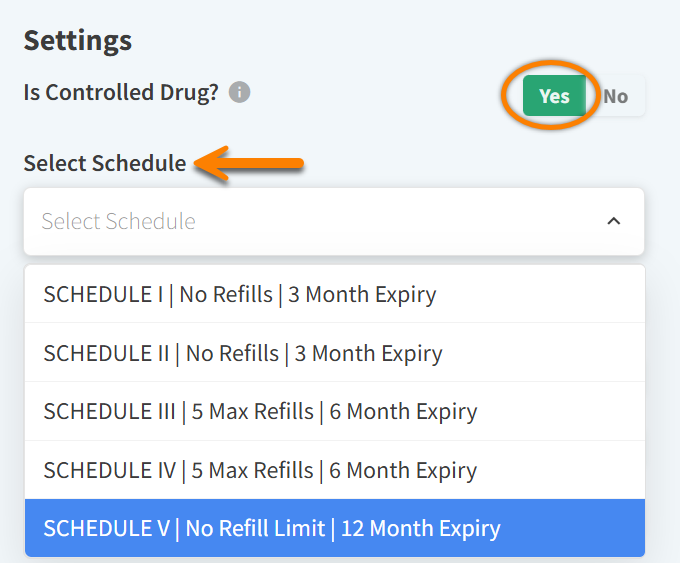The width and height of the screenshot is (680, 563).
Task: Click the Settings section heading
Action: [78, 41]
